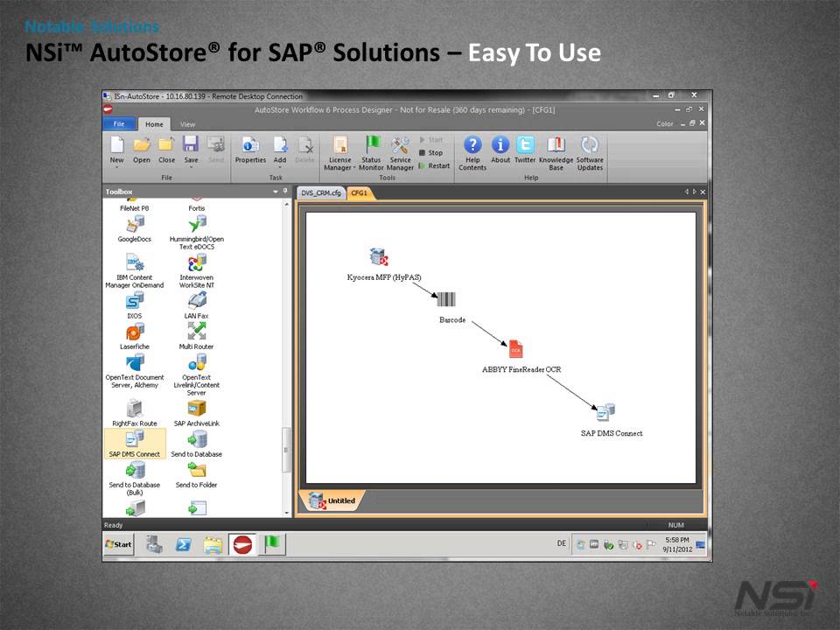Choose Send to Folder component
Screen dimensions: 840x630
pos(197,474)
